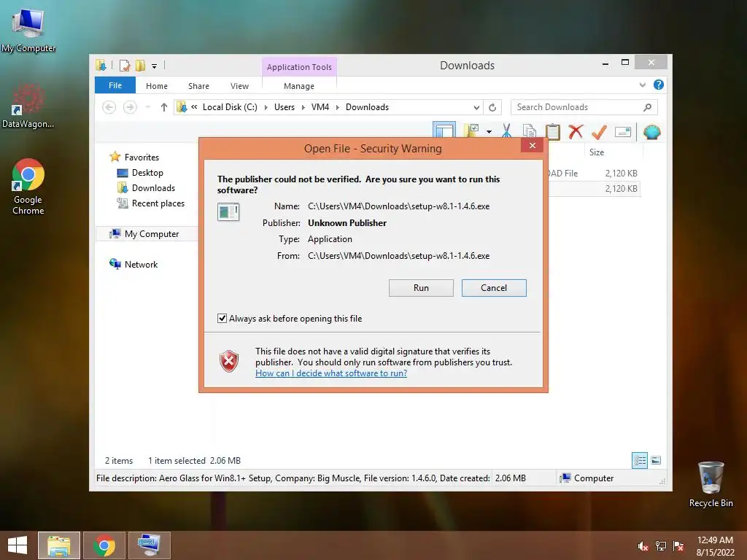Screen dimensions: 747x560
Task: Click the Application Tools contextual tab
Action: point(299,67)
